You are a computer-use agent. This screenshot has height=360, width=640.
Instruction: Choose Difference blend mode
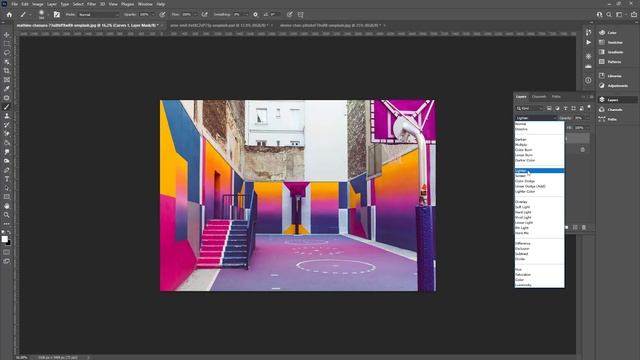(539, 243)
